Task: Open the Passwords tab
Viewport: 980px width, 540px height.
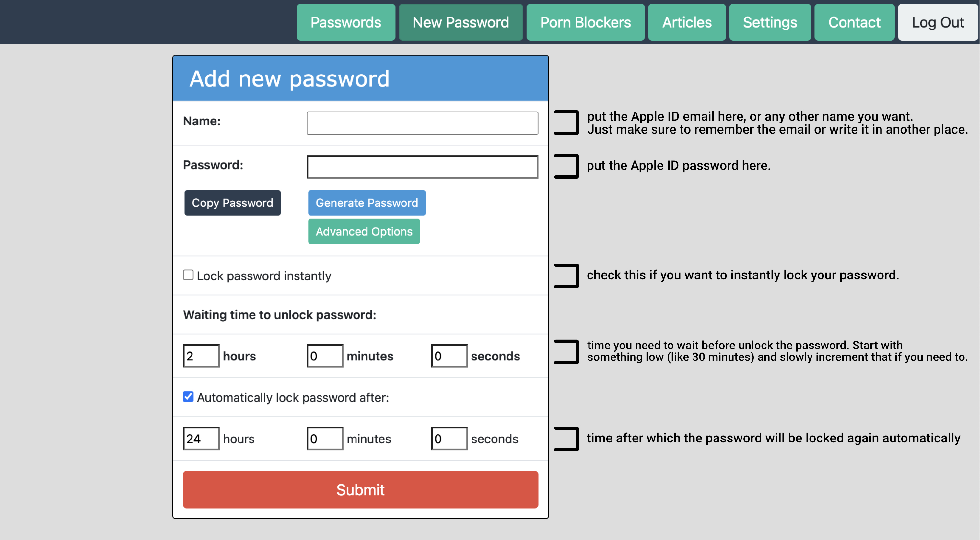Action: (x=345, y=22)
